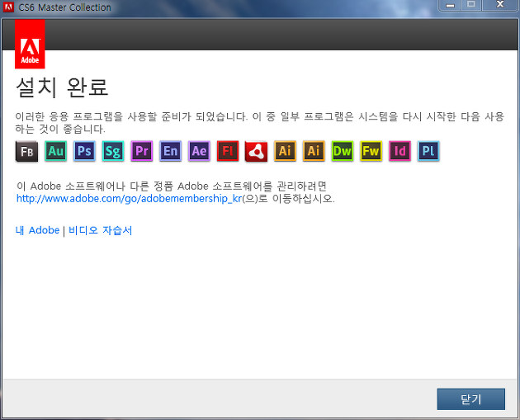Click the Photoshop (Ps) icon

click(x=84, y=151)
